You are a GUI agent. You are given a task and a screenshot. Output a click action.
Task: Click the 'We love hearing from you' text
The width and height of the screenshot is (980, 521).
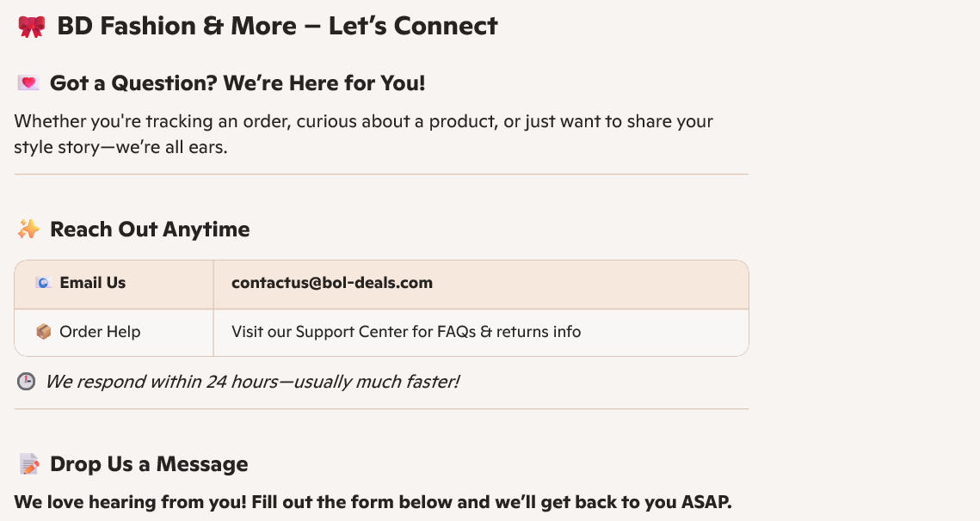(373, 502)
